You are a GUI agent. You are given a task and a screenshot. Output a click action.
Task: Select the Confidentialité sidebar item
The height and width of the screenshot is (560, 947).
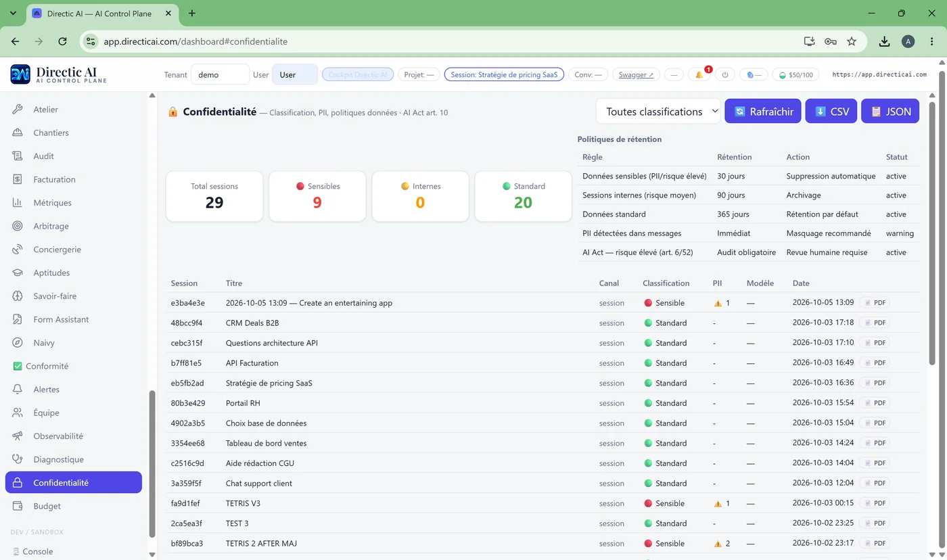point(74,483)
